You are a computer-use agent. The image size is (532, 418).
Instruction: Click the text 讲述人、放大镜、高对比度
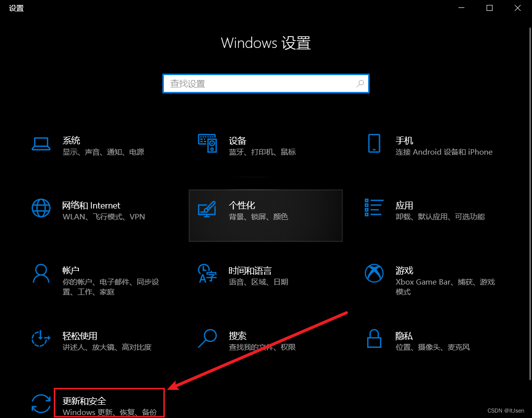tap(107, 347)
